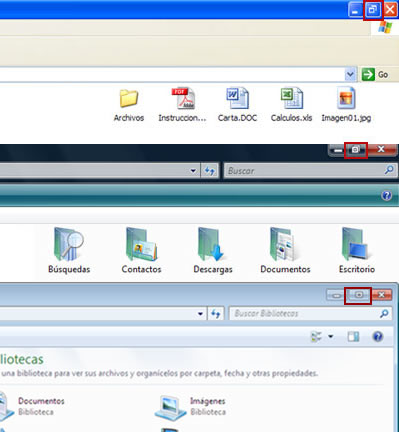The height and width of the screenshot is (432, 399).
Task: Open help in the Windows 7 toolbar
Action: 378,337
